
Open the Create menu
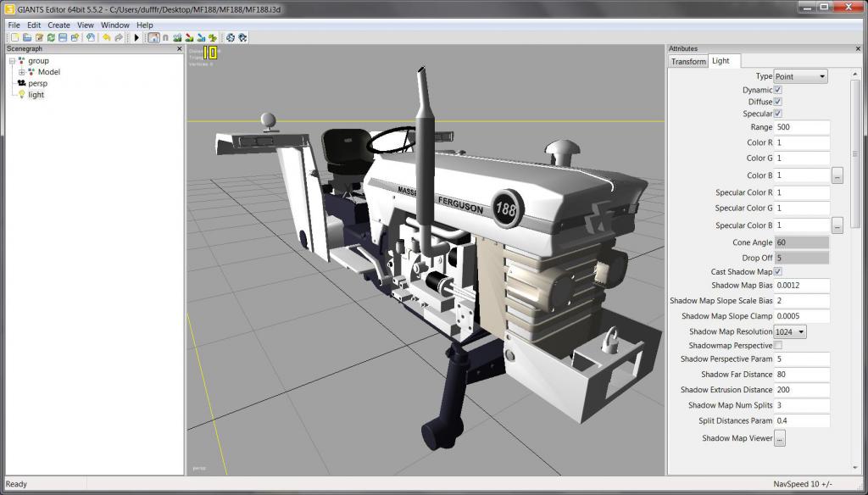click(x=58, y=25)
